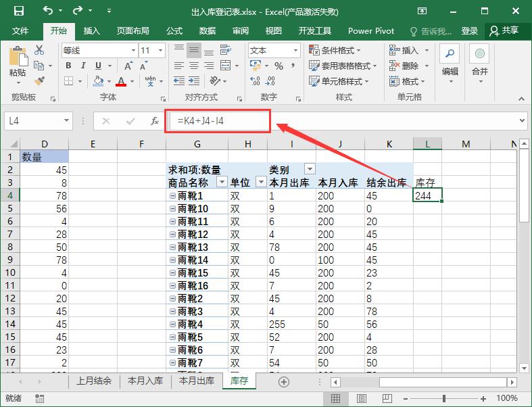Activate the Format Painter brush
The width and height of the screenshot is (532, 407).
pos(39,80)
